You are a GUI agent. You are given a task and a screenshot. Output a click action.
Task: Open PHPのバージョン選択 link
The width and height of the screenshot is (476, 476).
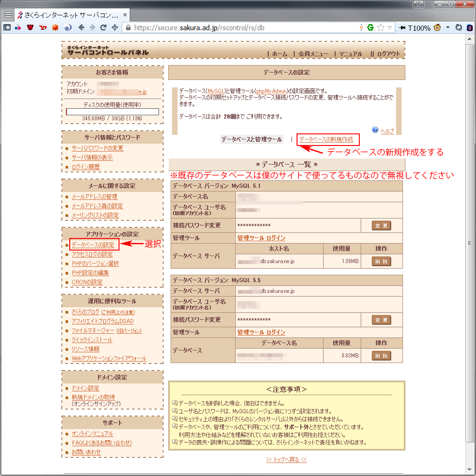coord(95,264)
